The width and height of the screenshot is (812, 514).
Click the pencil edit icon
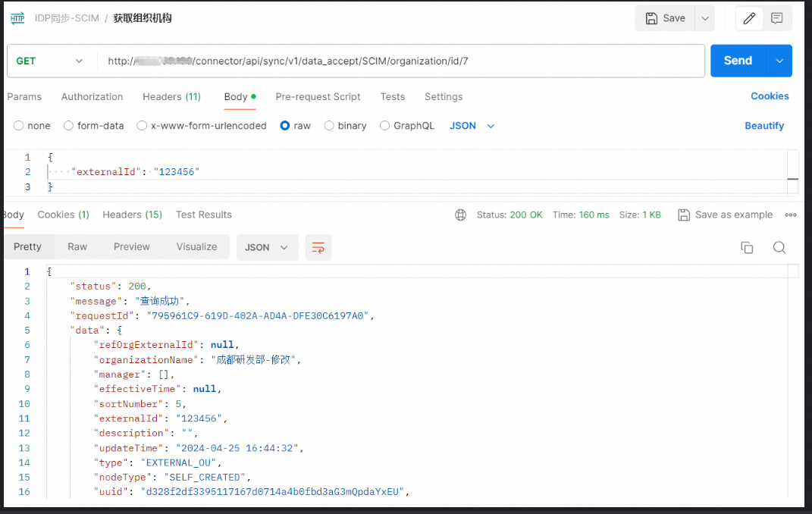click(749, 19)
